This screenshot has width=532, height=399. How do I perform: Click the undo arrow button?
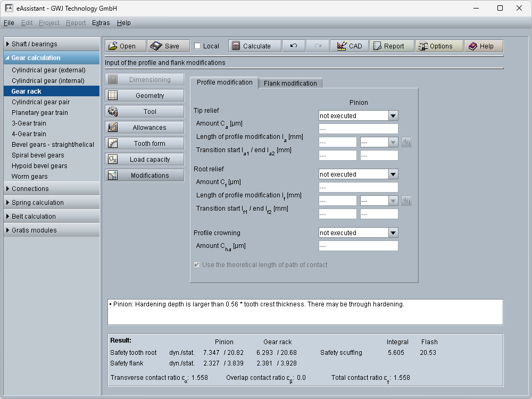pyautogui.click(x=293, y=46)
